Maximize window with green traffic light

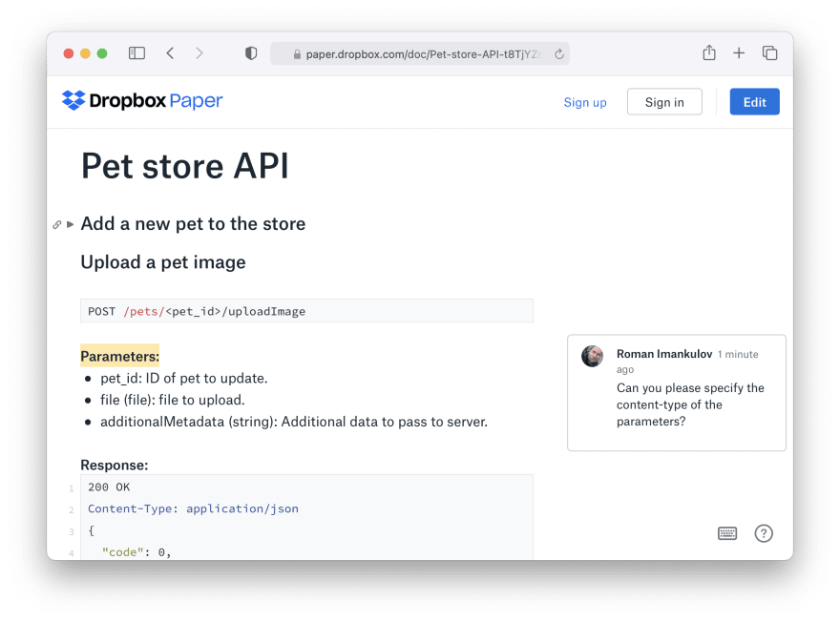[x=102, y=53]
